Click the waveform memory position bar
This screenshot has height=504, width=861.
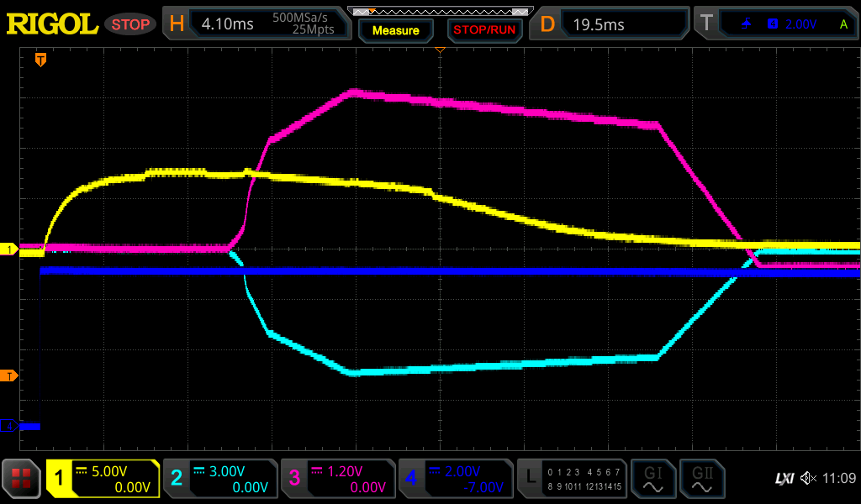click(440, 11)
